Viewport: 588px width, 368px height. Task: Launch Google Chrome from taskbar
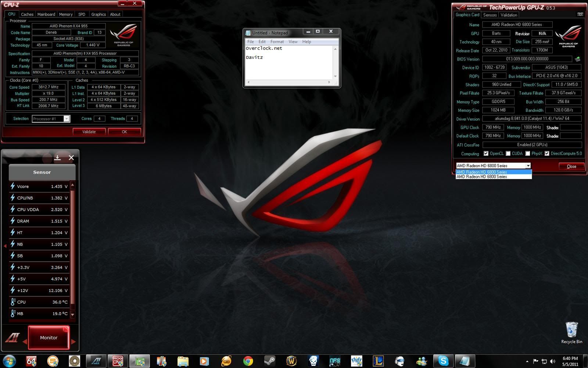[x=248, y=361]
